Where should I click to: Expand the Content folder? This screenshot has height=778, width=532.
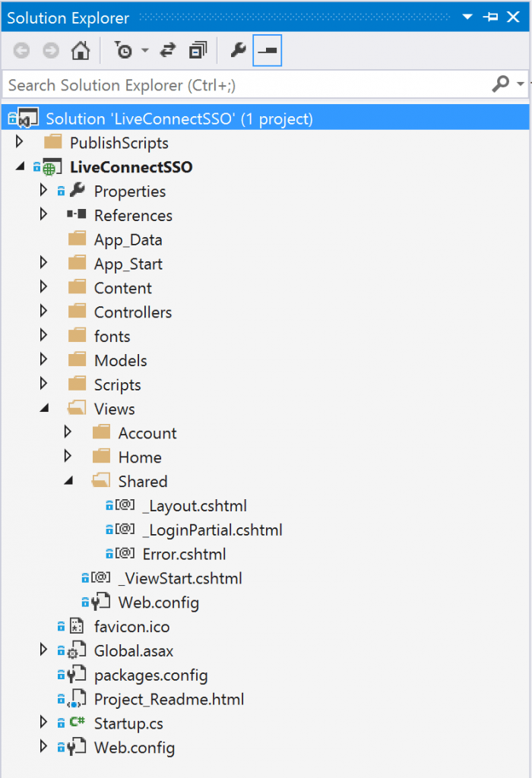(x=43, y=286)
